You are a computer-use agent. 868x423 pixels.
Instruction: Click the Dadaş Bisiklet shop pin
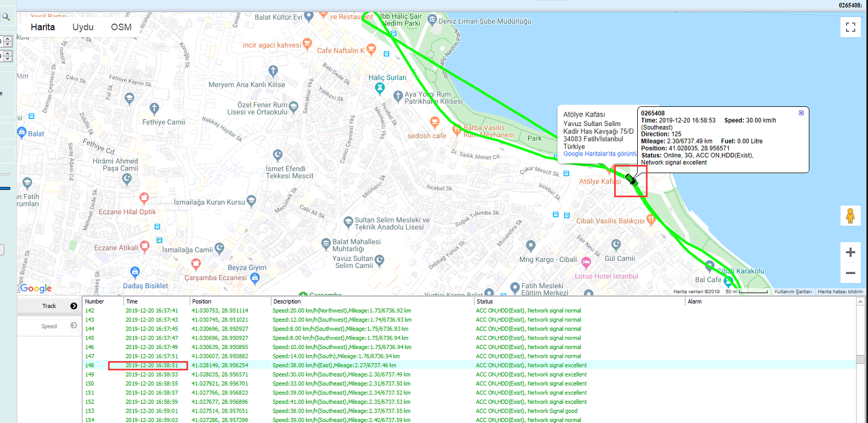[x=135, y=272]
